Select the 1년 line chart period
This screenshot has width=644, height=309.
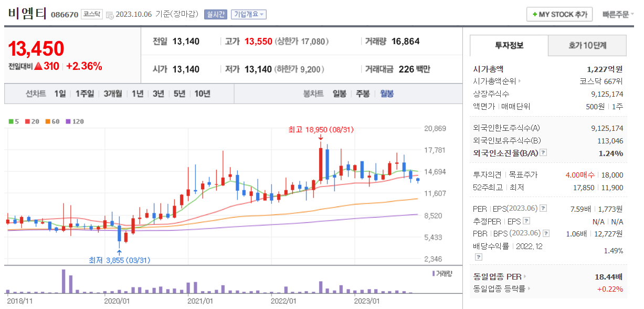click(138, 94)
